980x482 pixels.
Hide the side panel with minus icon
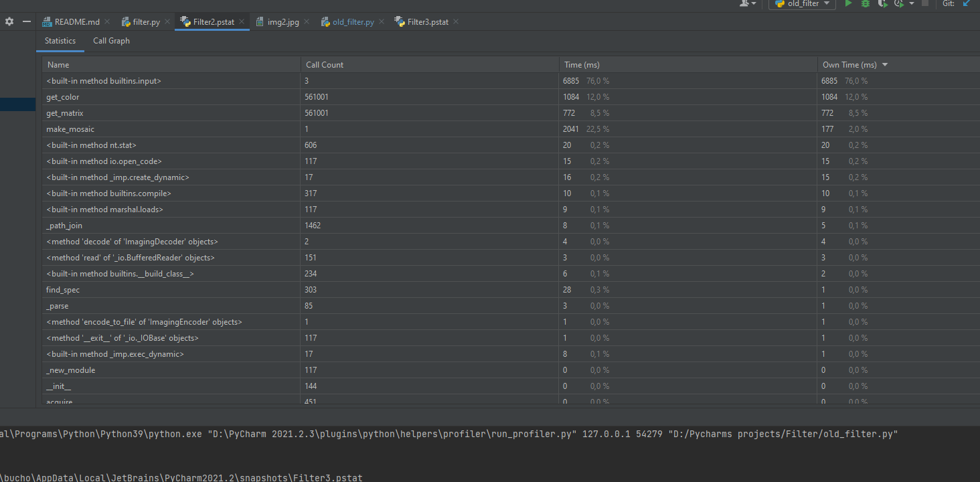27,21
